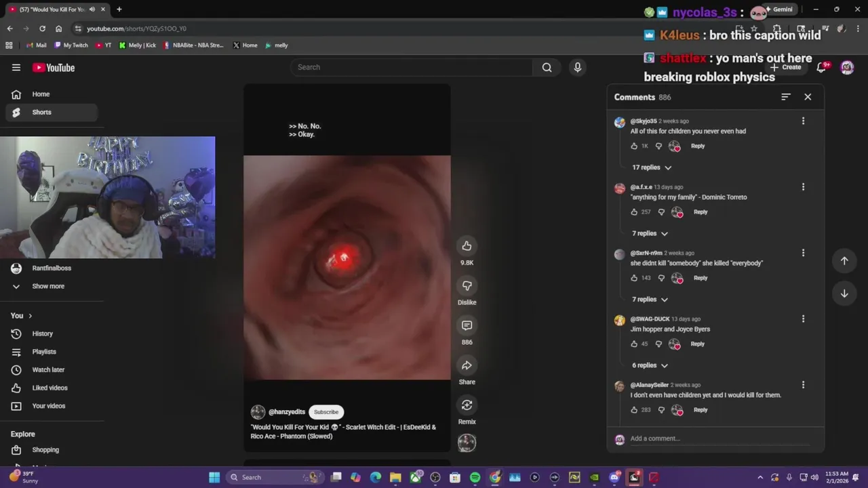
Task: Open the YouTube guide hamburger menu
Action: (x=16, y=67)
